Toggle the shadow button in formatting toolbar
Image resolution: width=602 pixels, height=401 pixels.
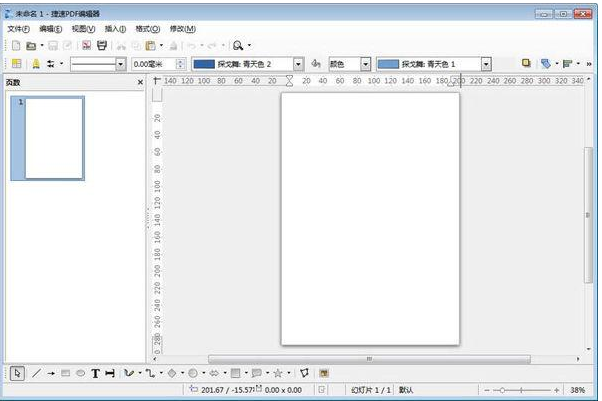coord(526,63)
